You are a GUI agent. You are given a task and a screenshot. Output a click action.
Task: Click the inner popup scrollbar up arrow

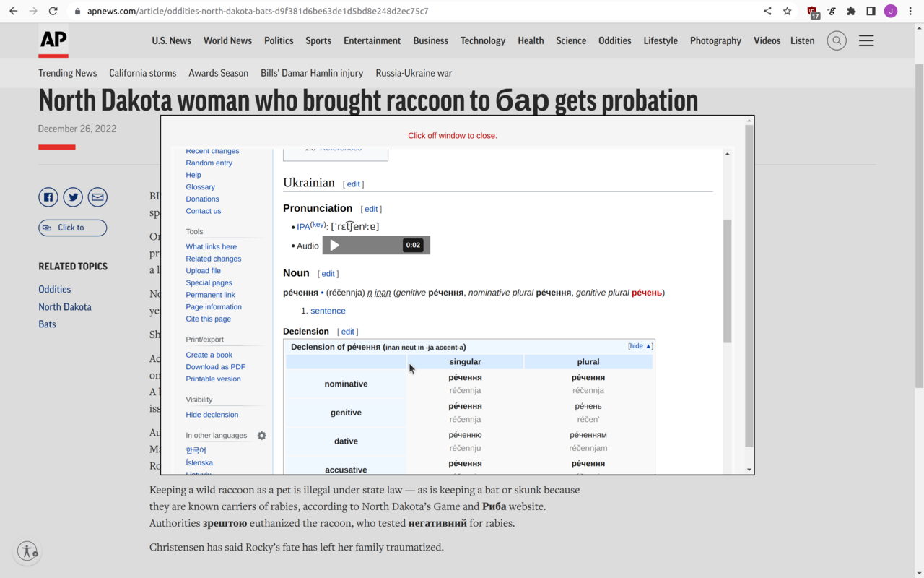(x=727, y=154)
